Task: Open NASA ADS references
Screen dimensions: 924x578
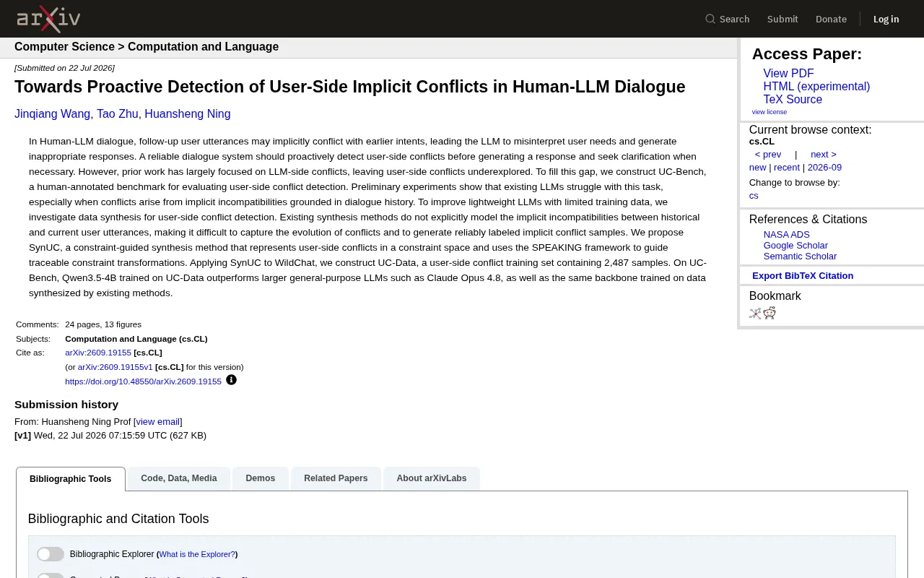Action: point(787,235)
